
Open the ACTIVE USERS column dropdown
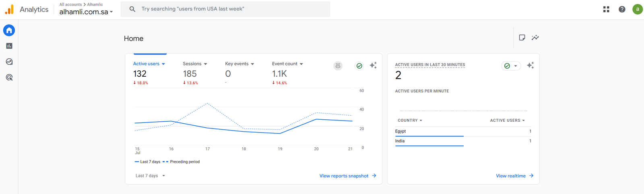[x=508, y=120]
